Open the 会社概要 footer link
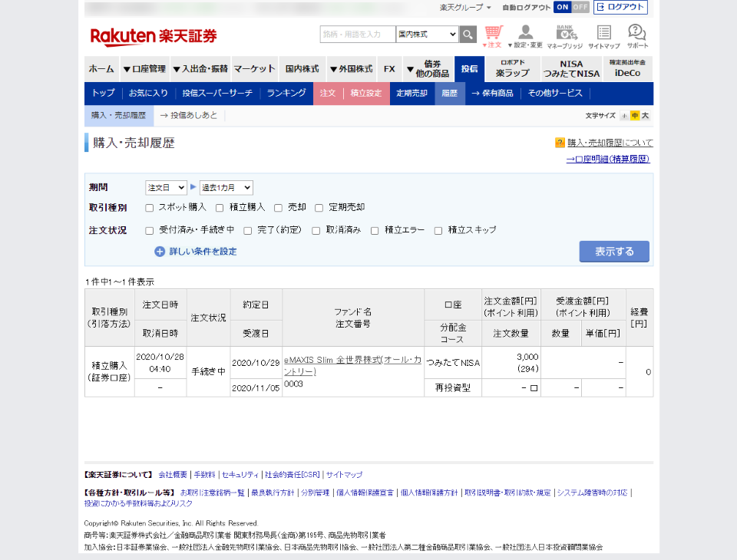This screenshot has width=737, height=560. point(173,475)
